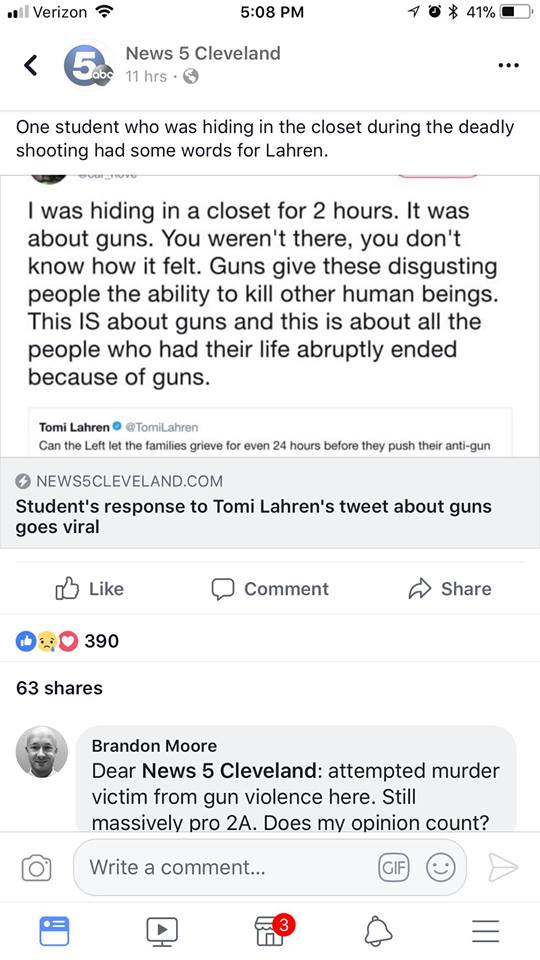Tap the back arrow chevron
540x960 pixels.
coord(31,65)
